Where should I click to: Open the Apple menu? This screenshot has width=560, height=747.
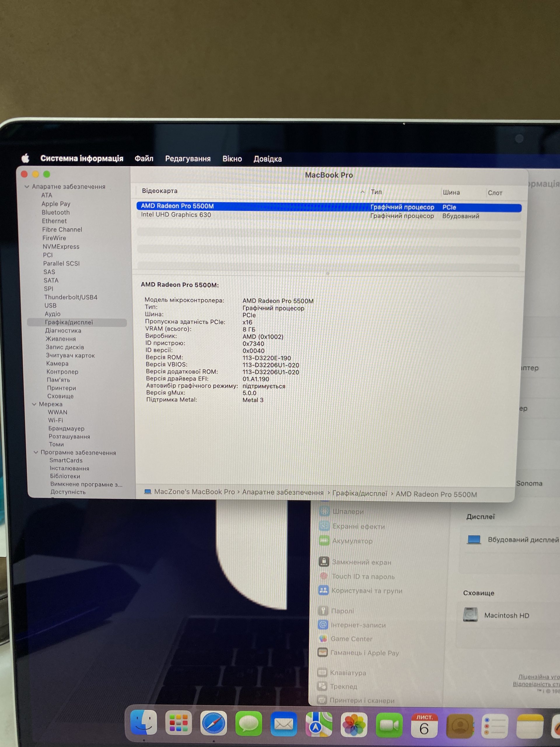[x=26, y=158]
